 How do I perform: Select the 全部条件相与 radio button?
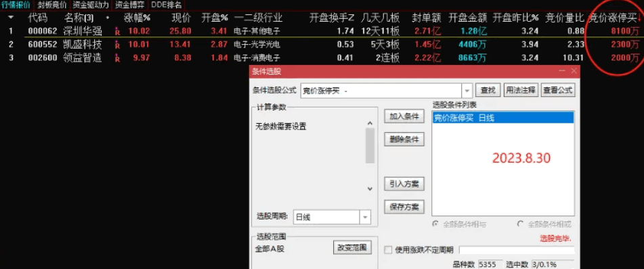[435, 224]
